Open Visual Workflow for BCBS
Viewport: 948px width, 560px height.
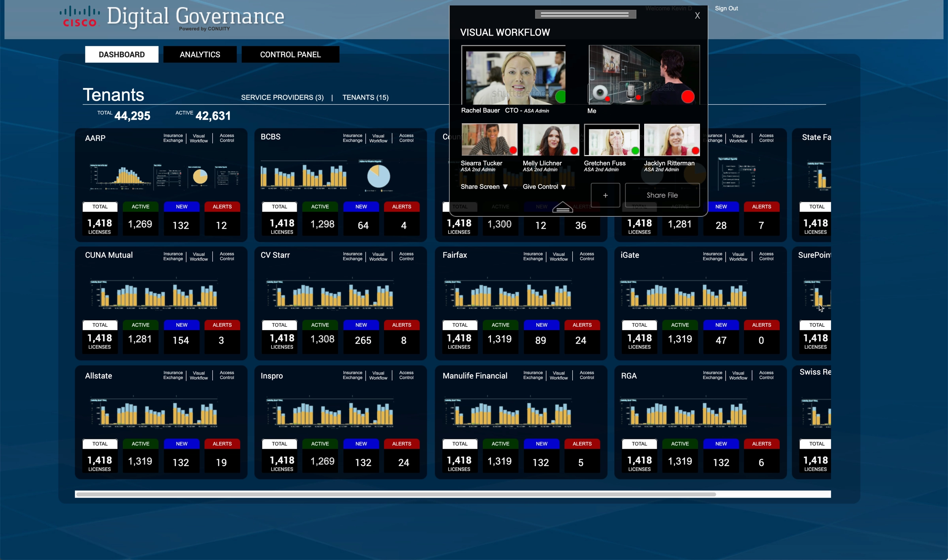coord(378,138)
